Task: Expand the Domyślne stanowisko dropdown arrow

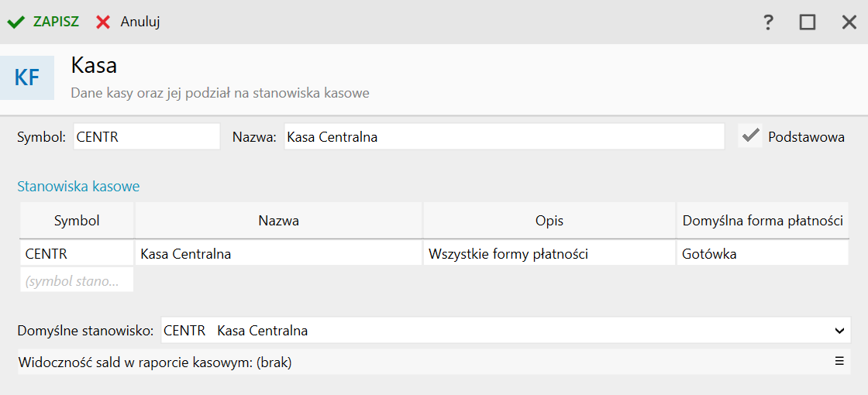Action: (x=839, y=331)
